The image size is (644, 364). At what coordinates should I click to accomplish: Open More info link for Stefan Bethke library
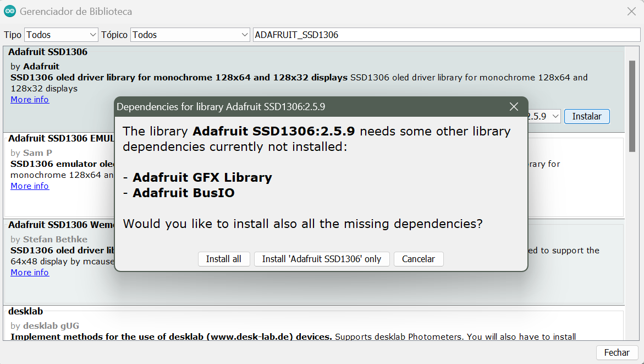tap(30, 272)
